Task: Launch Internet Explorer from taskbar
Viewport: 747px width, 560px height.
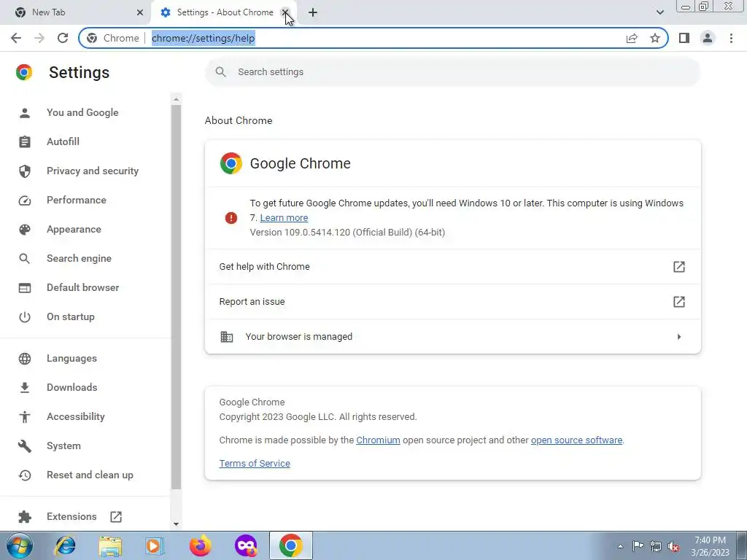Action: 65,545
